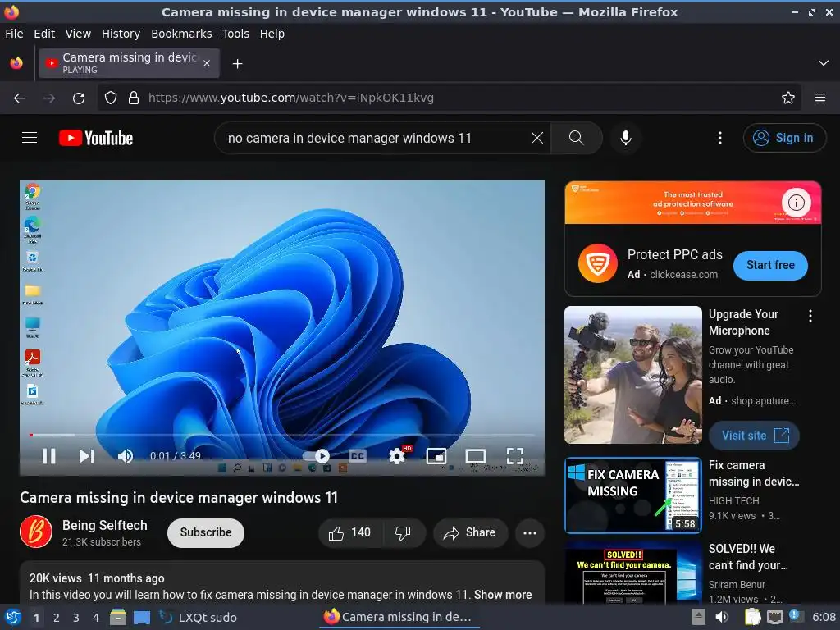Toggle the autoplay switch in player
The width and height of the screenshot is (840, 630).
pyautogui.click(x=316, y=456)
